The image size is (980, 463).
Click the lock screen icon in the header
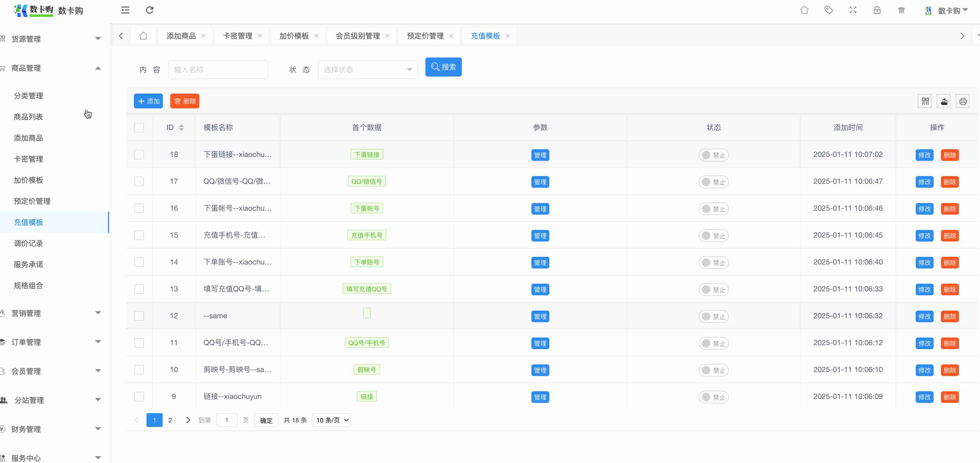[x=877, y=10]
